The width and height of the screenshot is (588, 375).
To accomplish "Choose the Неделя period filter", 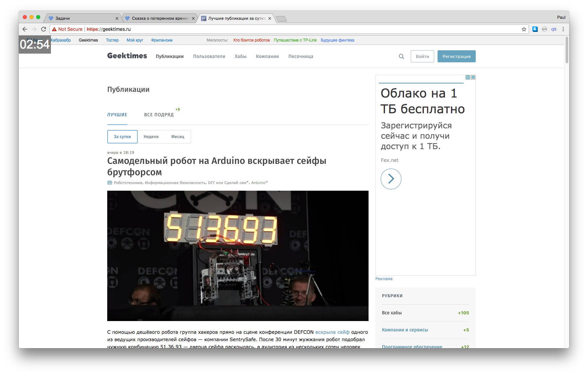I will tap(151, 137).
